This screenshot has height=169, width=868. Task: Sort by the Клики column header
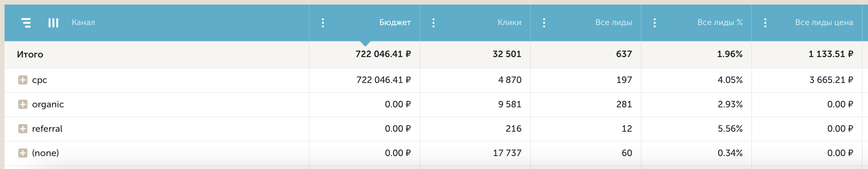click(x=509, y=22)
